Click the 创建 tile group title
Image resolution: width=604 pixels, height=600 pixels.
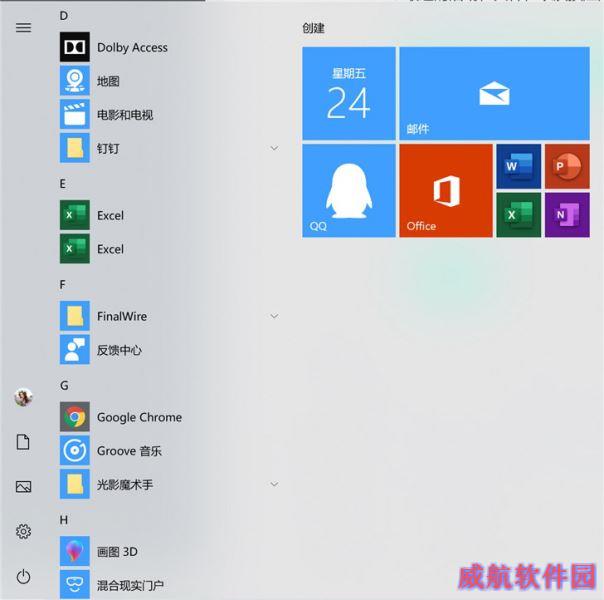tap(313, 28)
